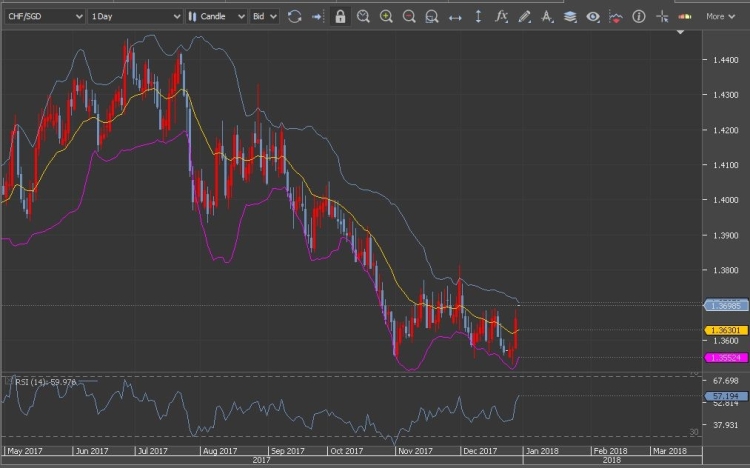Toggle the eye visibility icon

(x=593, y=16)
